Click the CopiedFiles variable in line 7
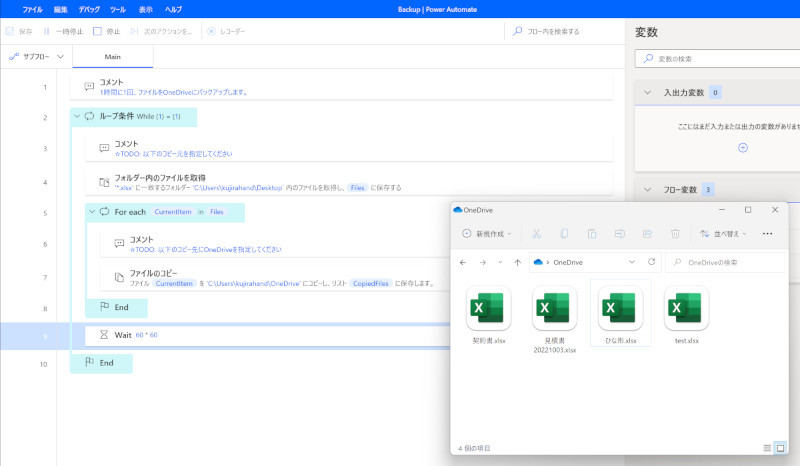Screen dimensions: 800x466 click(371, 283)
